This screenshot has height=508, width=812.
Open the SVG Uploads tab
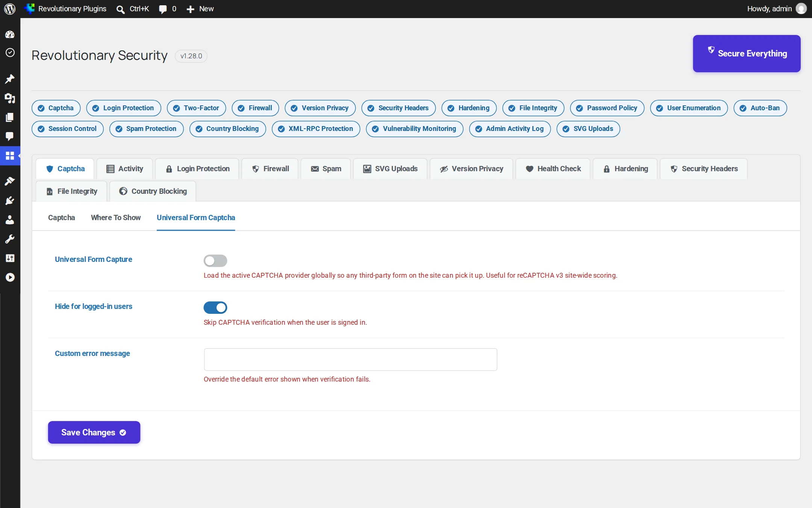(x=390, y=169)
